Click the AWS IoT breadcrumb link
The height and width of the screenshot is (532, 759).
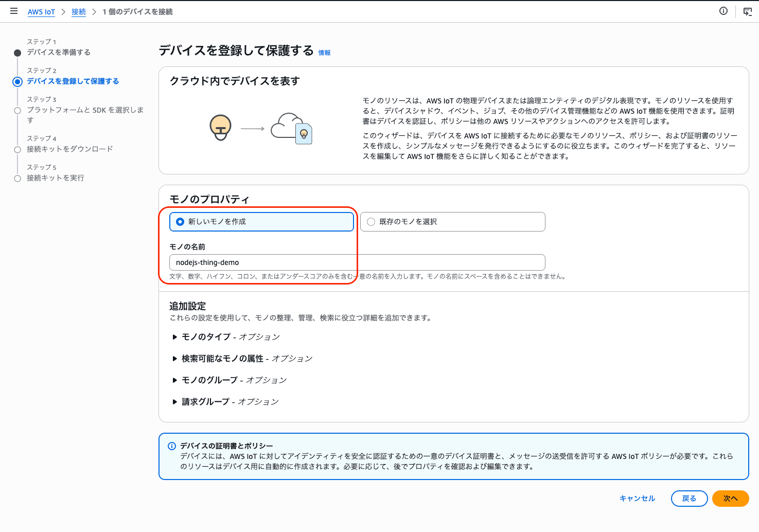point(41,12)
